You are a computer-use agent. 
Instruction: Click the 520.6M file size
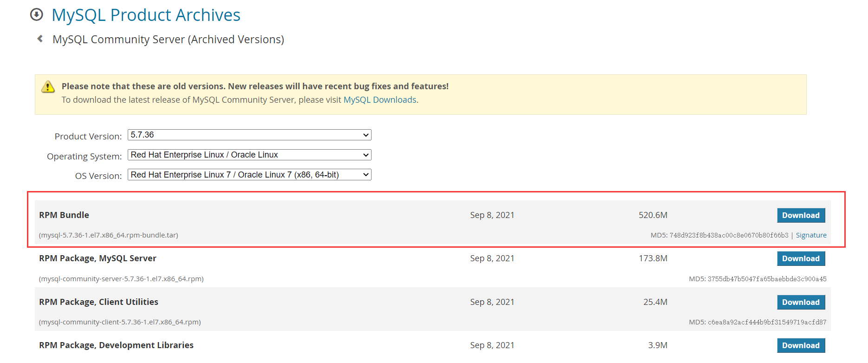[653, 215]
